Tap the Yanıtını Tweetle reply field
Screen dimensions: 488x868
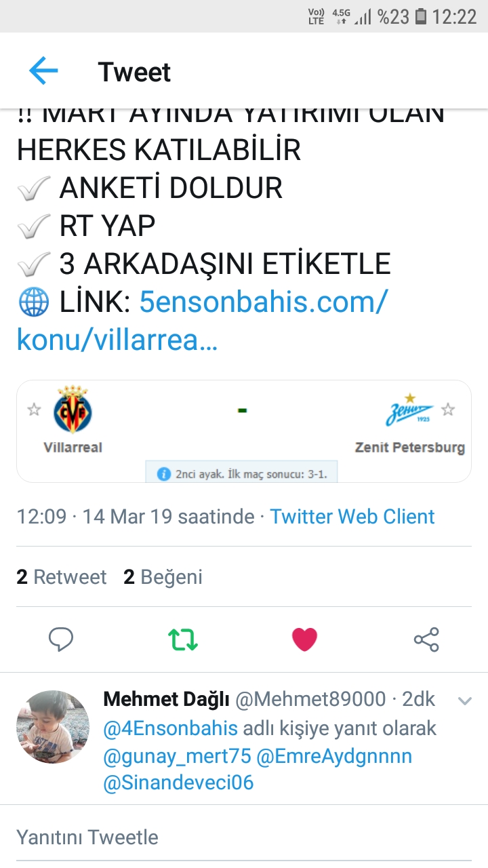[244, 837]
